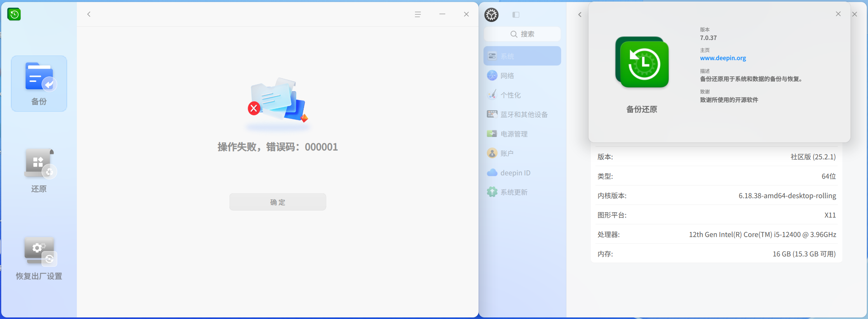
Task: Click the kernel version 6.18.38-amd64-desktop-rolling
Action: pyautogui.click(x=787, y=196)
